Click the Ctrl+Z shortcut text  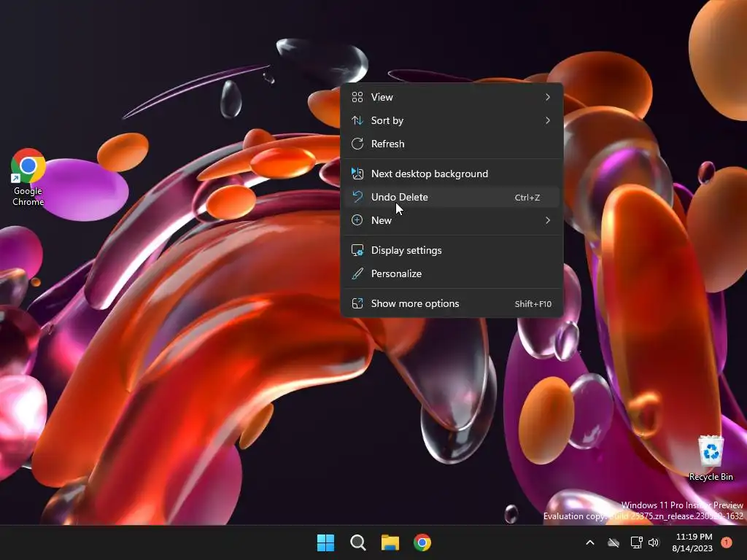click(527, 198)
